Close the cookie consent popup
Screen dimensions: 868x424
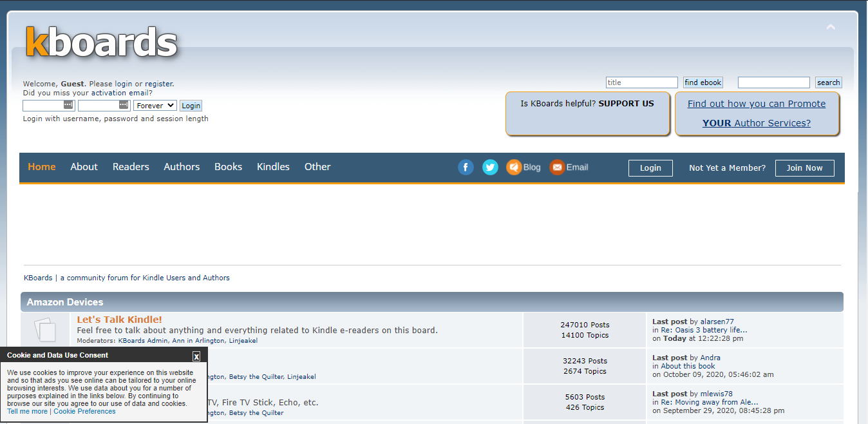196,356
